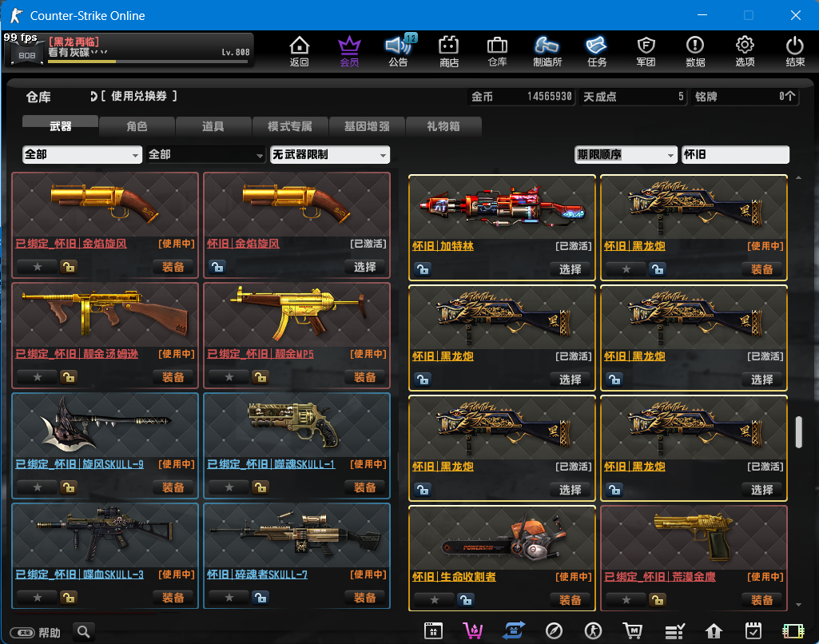Click 装备 on the 靓金汤姆逊 card
This screenshot has height=644, width=819.
click(173, 377)
